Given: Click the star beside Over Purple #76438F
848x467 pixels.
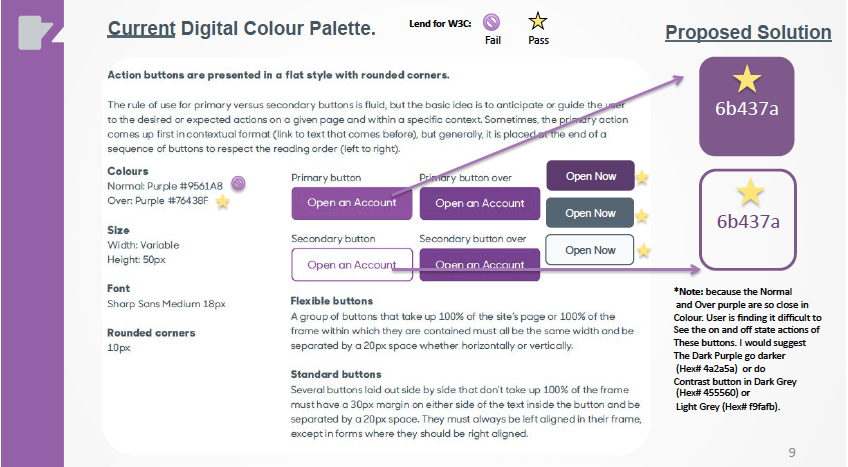Looking at the screenshot, I should [x=223, y=201].
